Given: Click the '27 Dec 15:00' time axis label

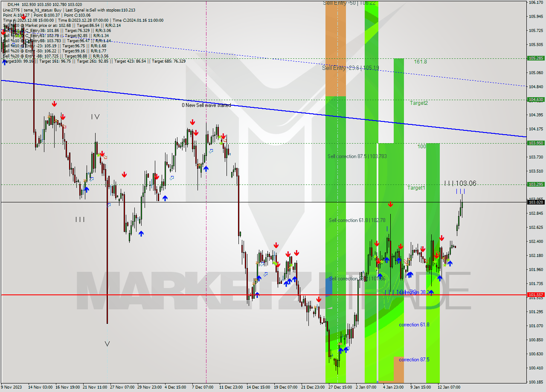Looking at the screenshot, I should pyautogui.click(x=340, y=387).
